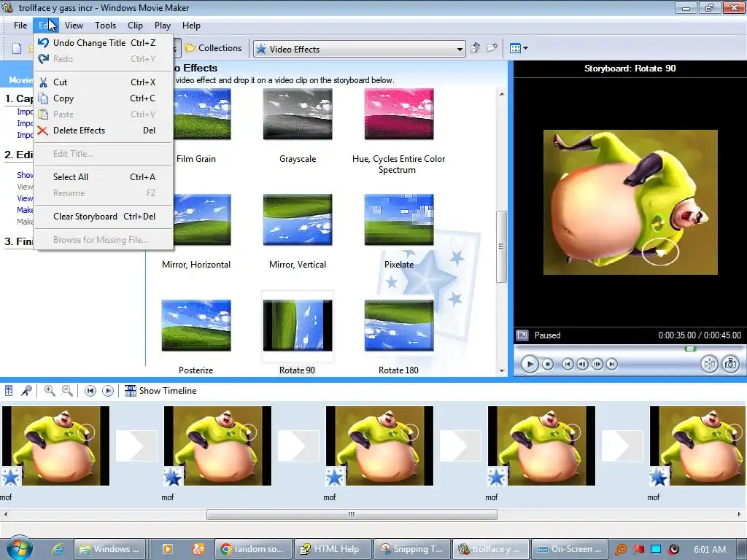The image size is (747, 560).
Task: Choose Select All from the Edit menu
Action: (x=104, y=177)
